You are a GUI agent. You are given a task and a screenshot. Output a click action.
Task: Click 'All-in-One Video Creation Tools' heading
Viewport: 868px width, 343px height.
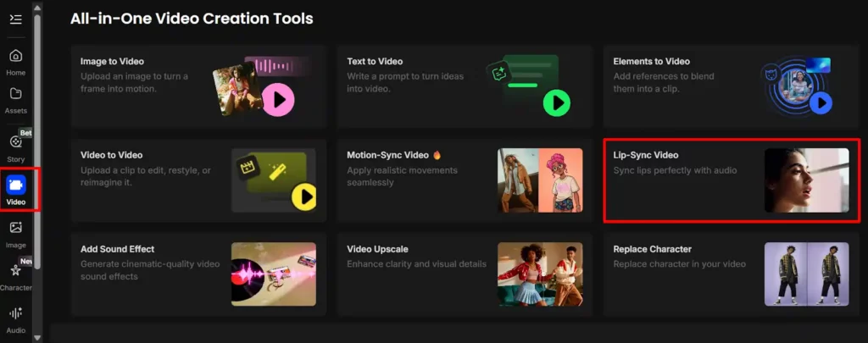click(x=192, y=19)
